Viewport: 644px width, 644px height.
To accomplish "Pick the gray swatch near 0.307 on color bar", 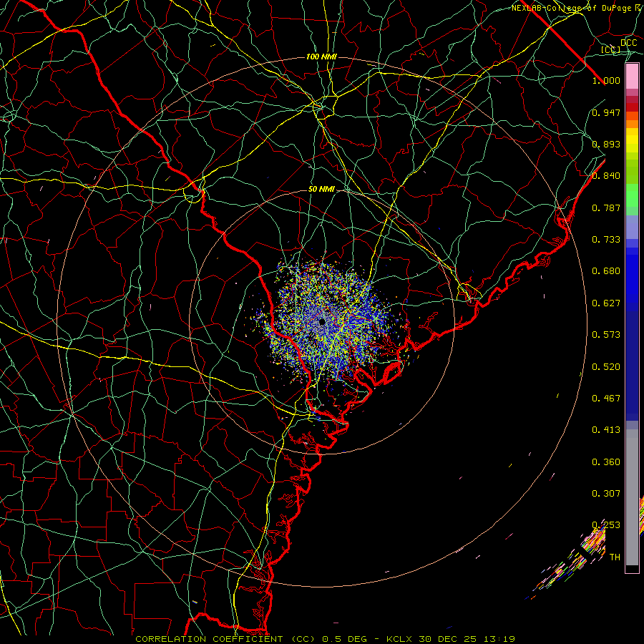I will pyautogui.click(x=632, y=497).
